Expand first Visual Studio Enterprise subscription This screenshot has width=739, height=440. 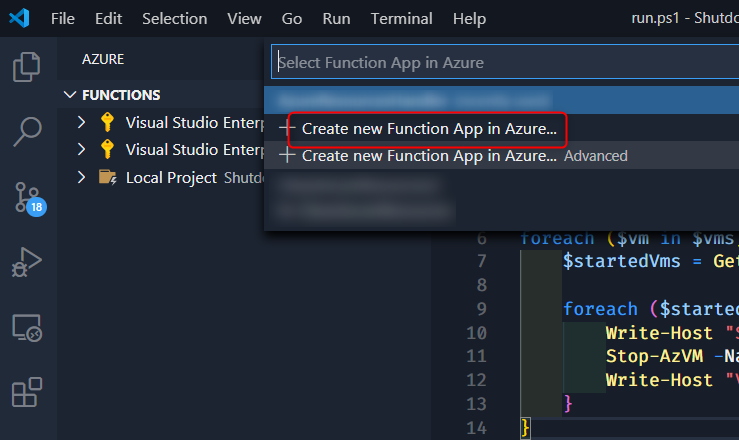pos(83,123)
